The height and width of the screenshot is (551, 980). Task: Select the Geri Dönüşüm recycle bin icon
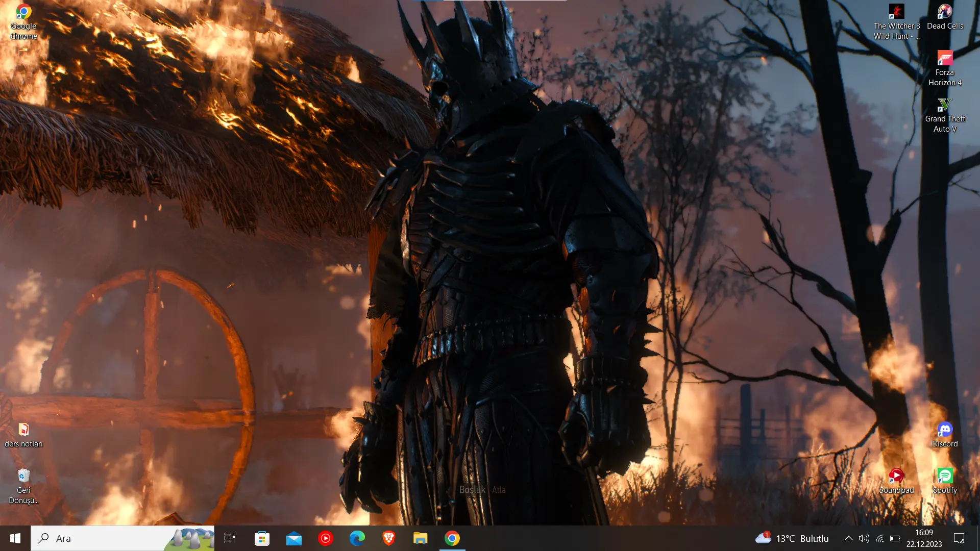point(23,486)
